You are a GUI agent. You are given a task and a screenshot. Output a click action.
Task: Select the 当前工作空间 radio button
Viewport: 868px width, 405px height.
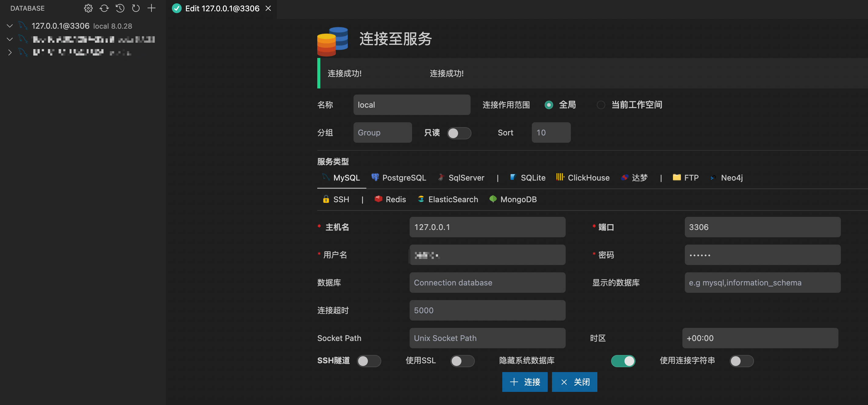[601, 105]
